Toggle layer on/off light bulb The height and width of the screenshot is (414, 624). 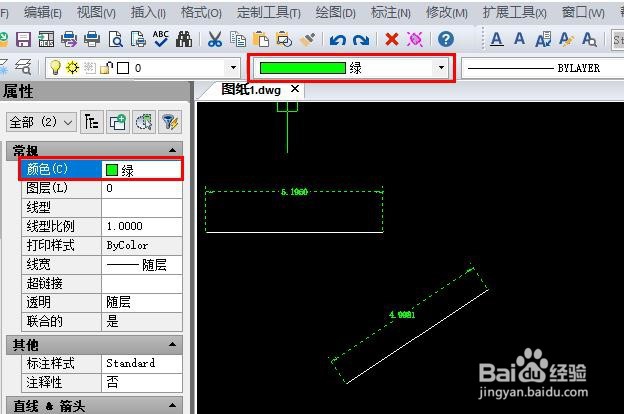coord(55,68)
